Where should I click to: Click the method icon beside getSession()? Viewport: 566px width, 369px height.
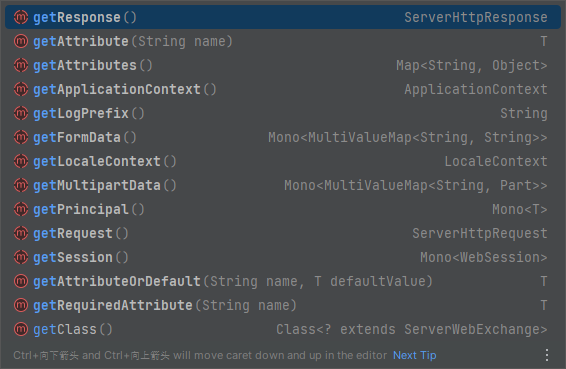(x=21, y=257)
